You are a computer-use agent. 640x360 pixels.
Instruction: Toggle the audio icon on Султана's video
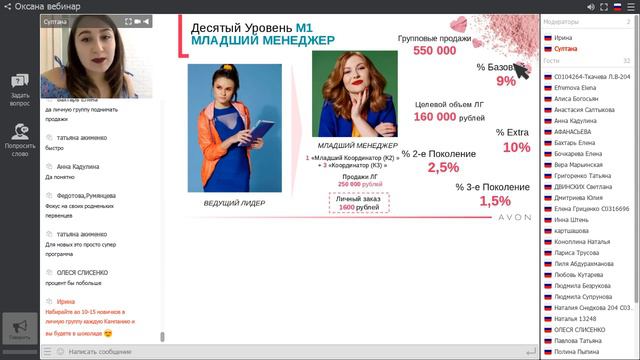click(146, 21)
